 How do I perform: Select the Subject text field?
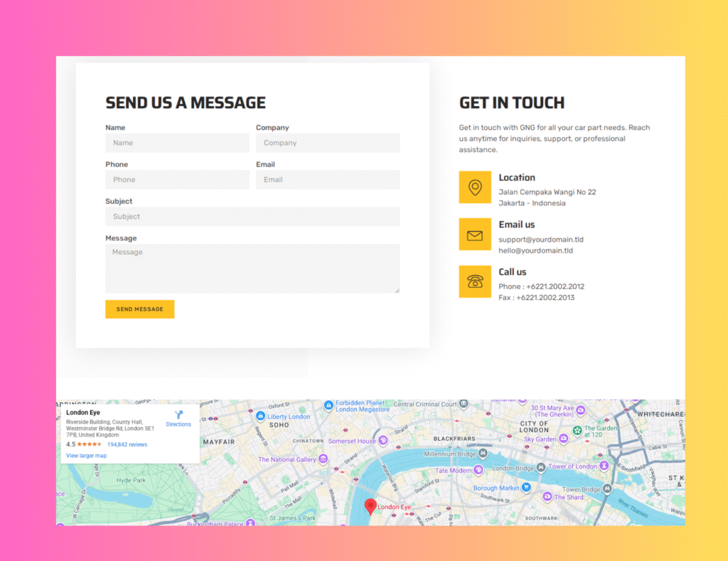252,217
